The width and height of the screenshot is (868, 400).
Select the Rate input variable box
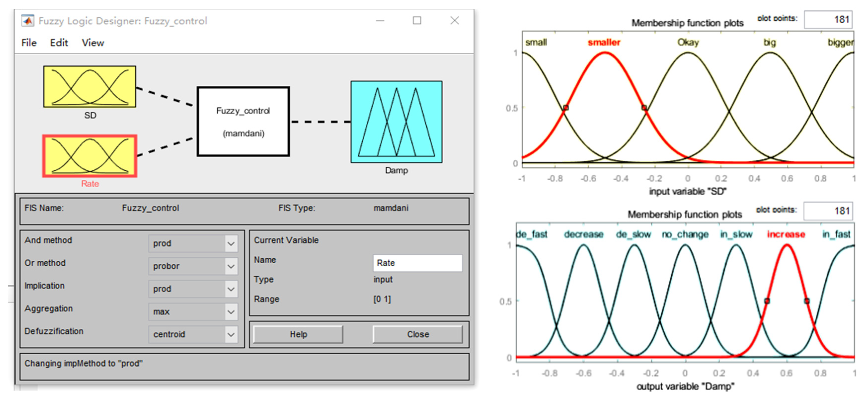click(x=90, y=156)
